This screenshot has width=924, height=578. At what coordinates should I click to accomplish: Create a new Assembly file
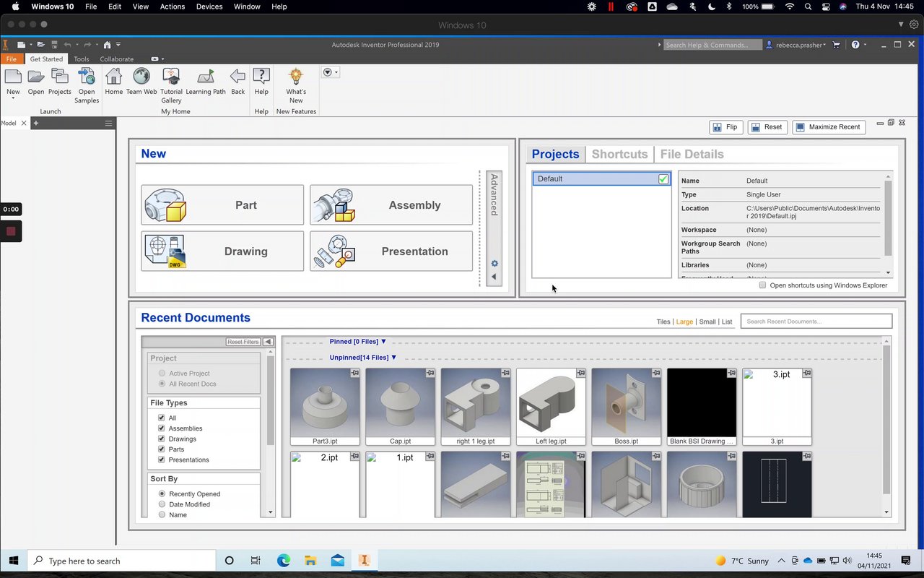point(391,205)
